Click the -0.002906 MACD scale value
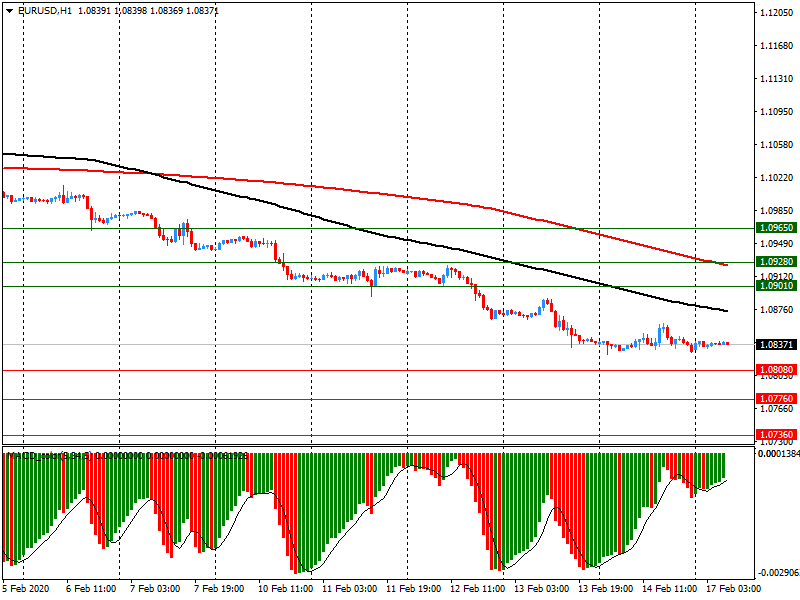 point(776,573)
